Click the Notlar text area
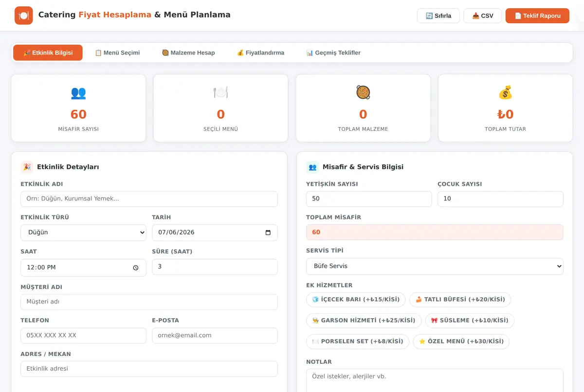The image size is (584, 392). [x=435, y=380]
